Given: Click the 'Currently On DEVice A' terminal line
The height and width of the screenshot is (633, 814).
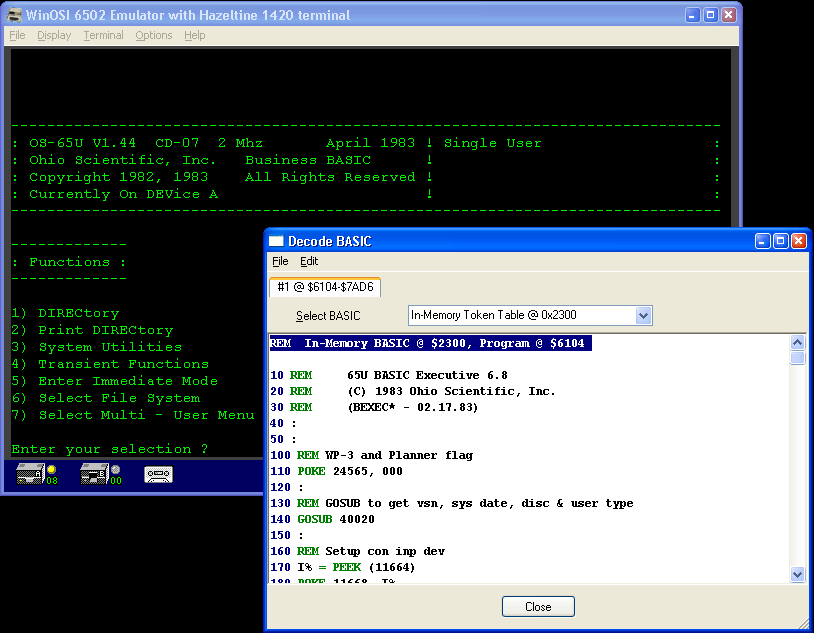Looking at the screenshot, I should 124,194.
